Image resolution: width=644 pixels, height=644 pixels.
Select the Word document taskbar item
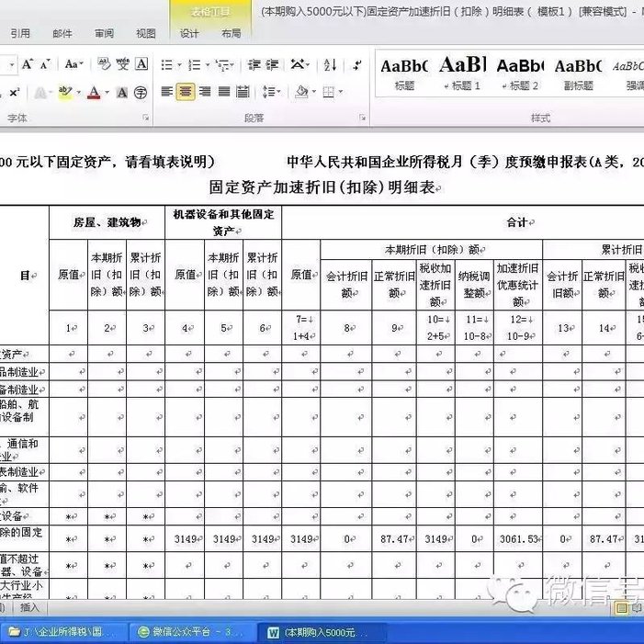coord(321,632)
